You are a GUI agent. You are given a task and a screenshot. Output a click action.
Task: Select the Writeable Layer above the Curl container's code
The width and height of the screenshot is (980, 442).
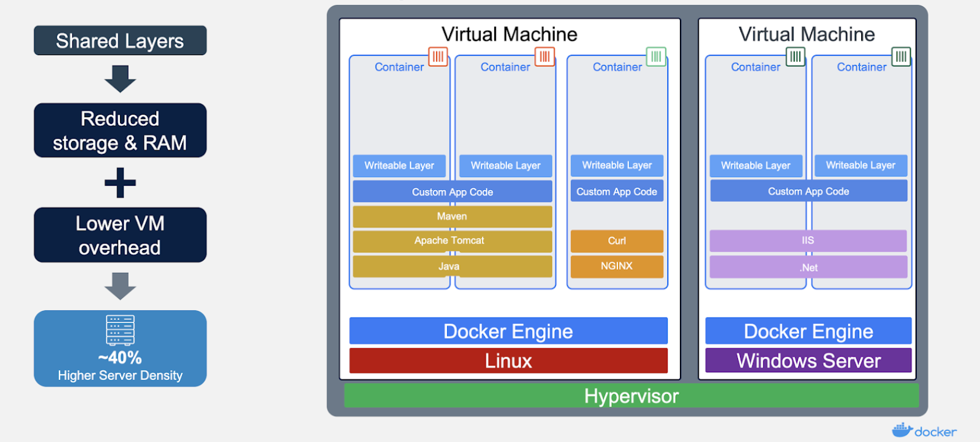point(617,165)
